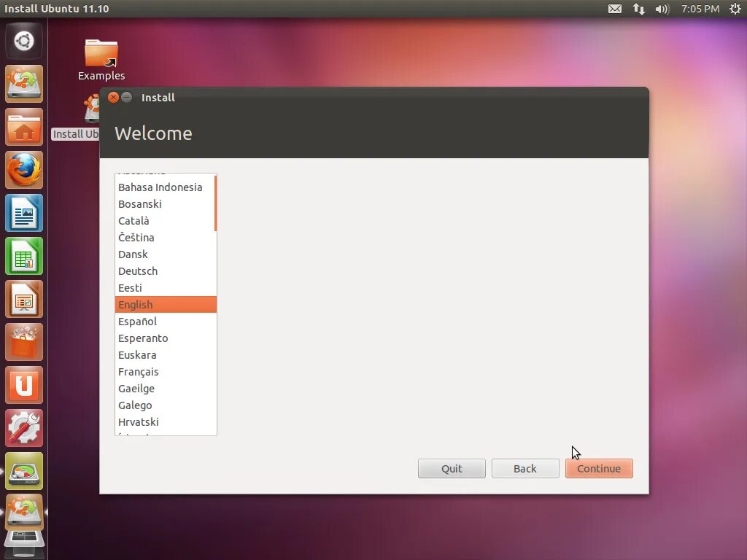Pick Eesti in the language list

click(166, 287)
